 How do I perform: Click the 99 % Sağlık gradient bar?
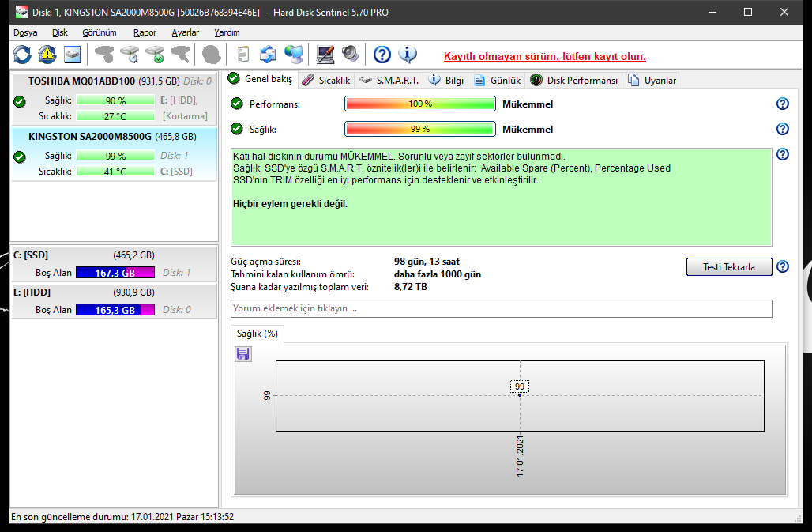[x=420, y=129]
